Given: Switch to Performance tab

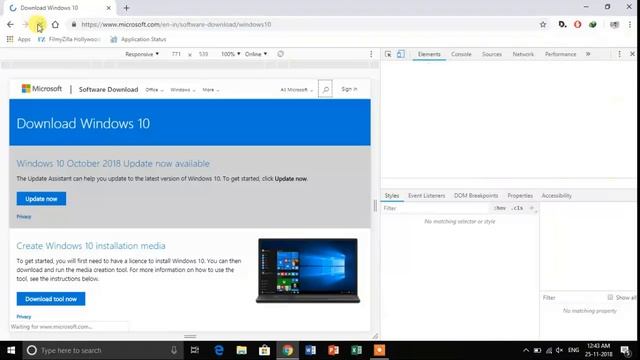Looking at the screenshot, I should [x=560, y=54].
